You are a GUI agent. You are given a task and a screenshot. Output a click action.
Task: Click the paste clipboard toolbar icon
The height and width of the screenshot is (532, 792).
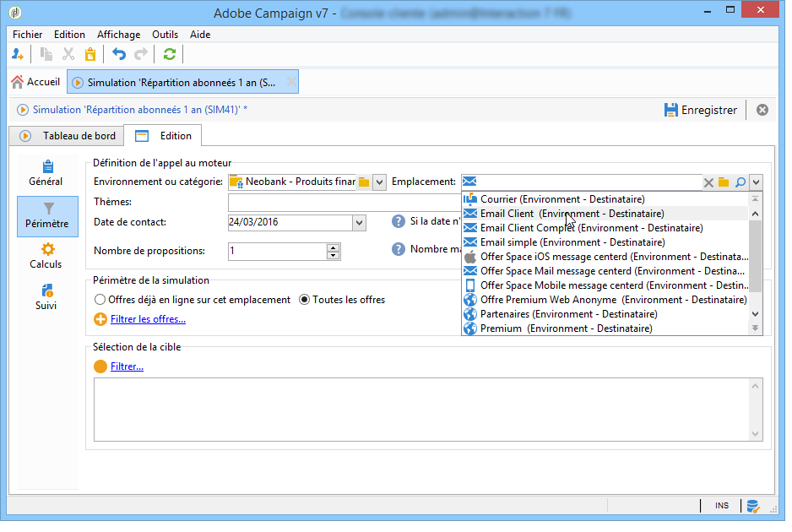(x=90, y=54)
